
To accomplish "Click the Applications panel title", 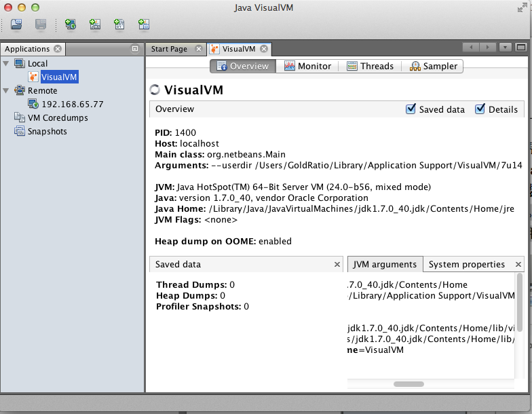I will click(27, 49).
